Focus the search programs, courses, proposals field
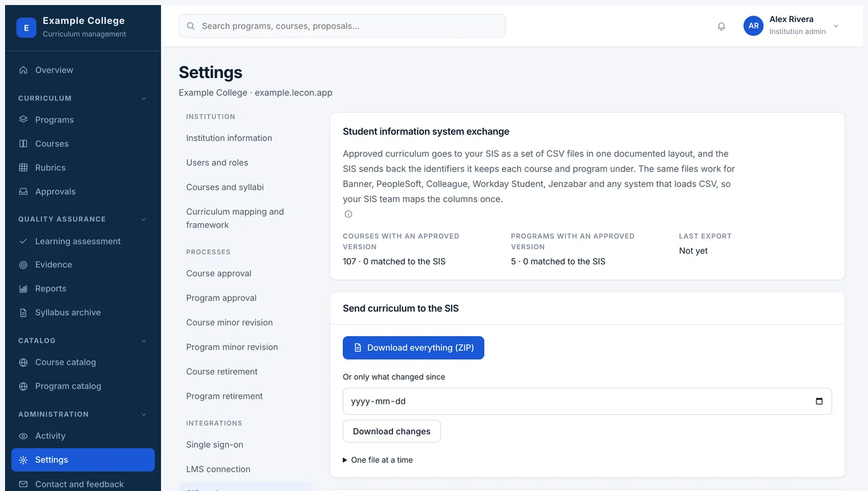This screenshot has height=491, width=868. (342, 26)
